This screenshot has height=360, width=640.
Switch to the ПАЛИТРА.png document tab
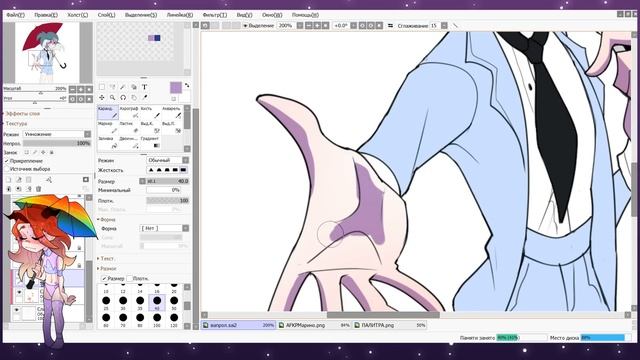(x=390, y=325)
